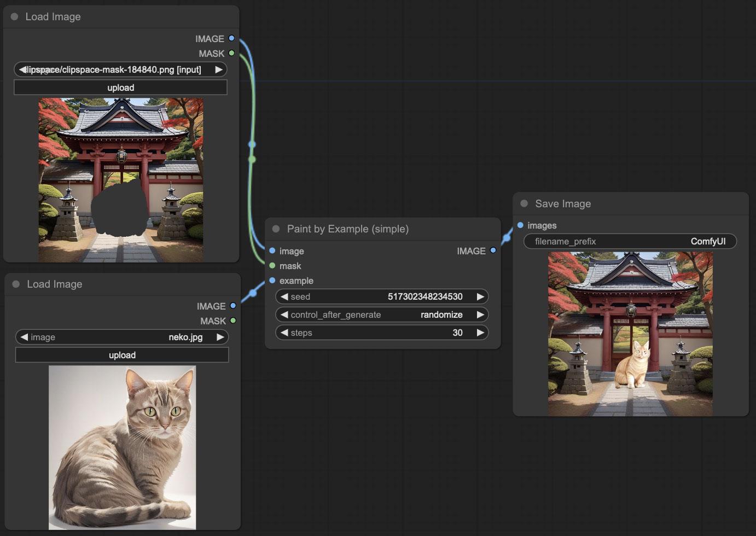The width and height of the screenshot is (756, 536).
Task: Click the MASK output dot on top Load Image node
Action: point(233,53)
